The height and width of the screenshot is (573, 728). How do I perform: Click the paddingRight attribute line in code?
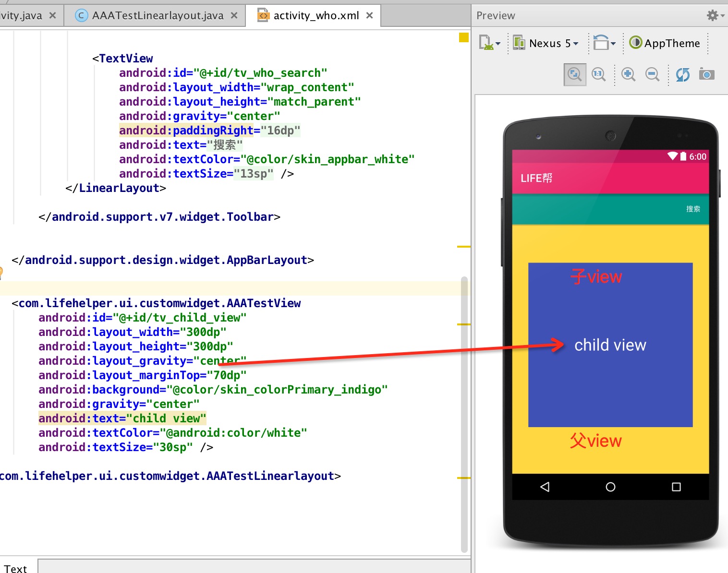[x=209, y=131]
